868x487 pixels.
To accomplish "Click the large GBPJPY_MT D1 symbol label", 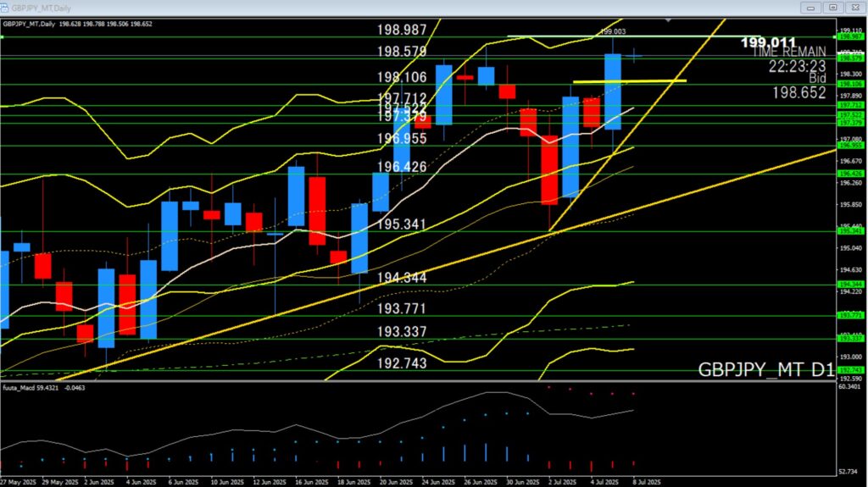I will (x=765, y=369).
